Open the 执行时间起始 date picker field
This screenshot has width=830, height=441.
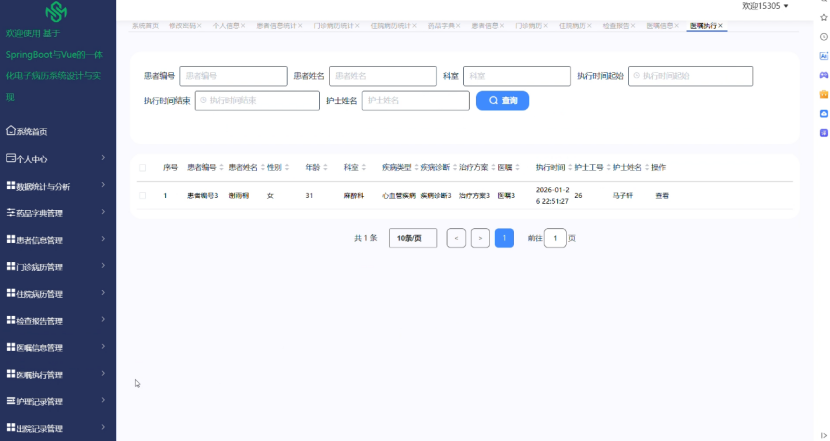tap(690, 76)
